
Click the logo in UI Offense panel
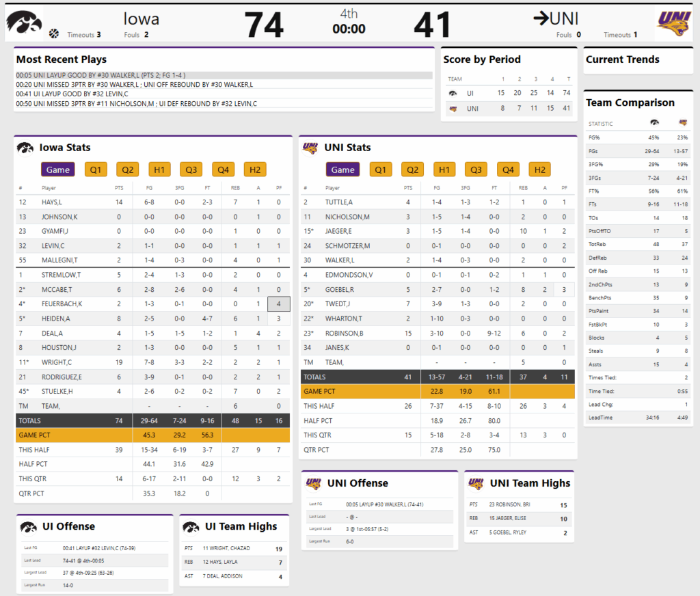coord(28,526)
